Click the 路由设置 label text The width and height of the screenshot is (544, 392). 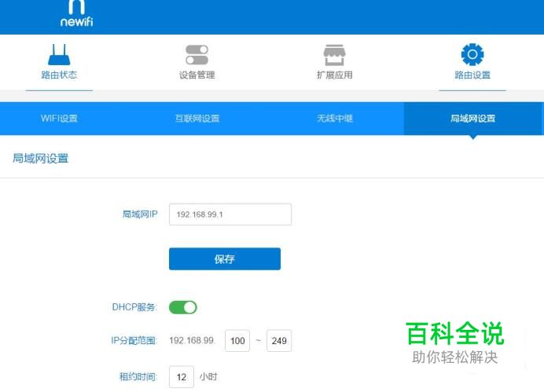pos(472,75)
